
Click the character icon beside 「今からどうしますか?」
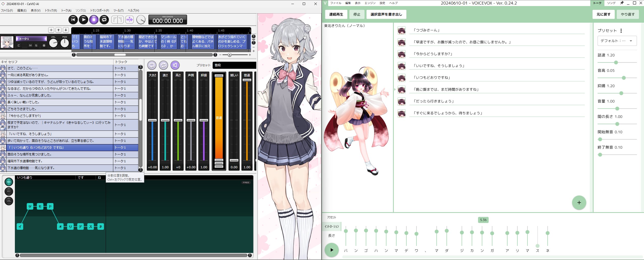point(402,54)
